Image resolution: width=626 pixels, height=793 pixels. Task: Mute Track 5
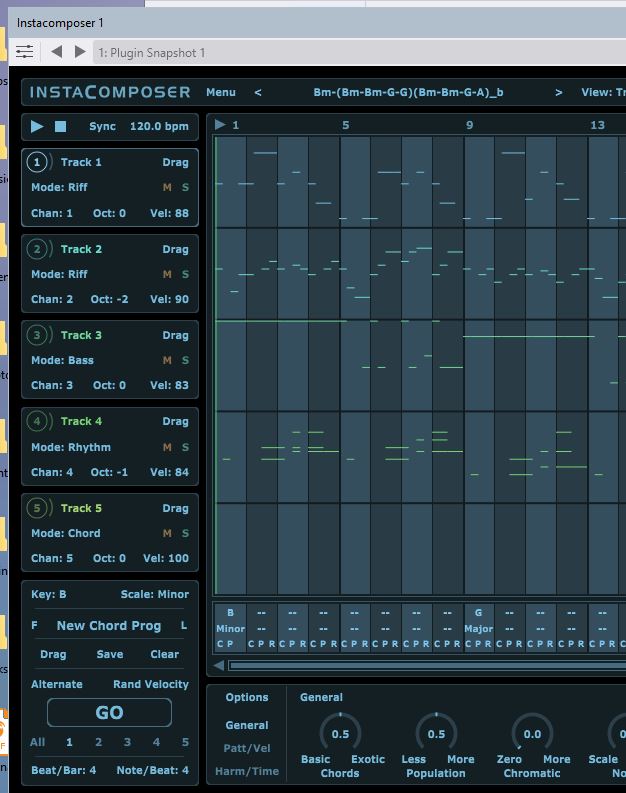coord(167,533)
